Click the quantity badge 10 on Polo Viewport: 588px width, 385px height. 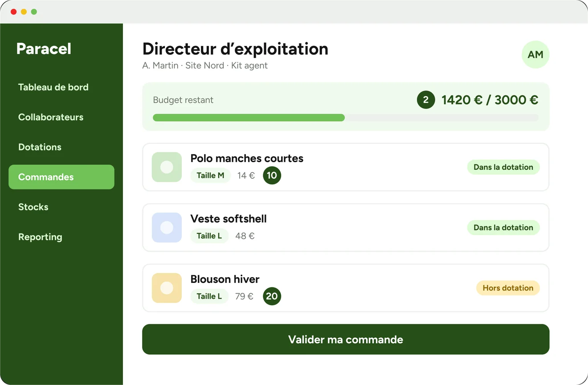coord(272,175)
